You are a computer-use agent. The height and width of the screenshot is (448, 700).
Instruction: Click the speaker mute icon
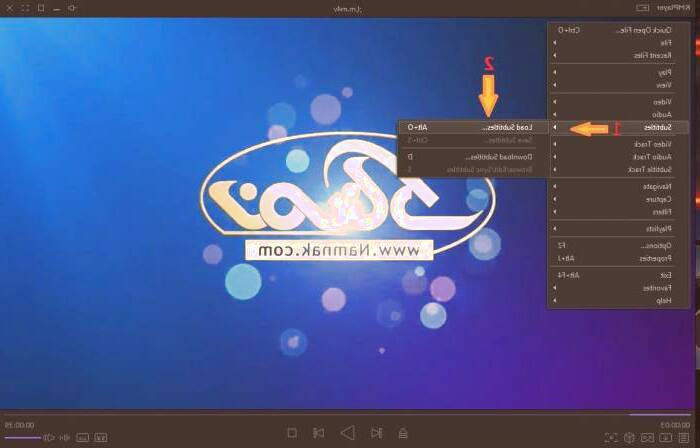coord(49,437)
